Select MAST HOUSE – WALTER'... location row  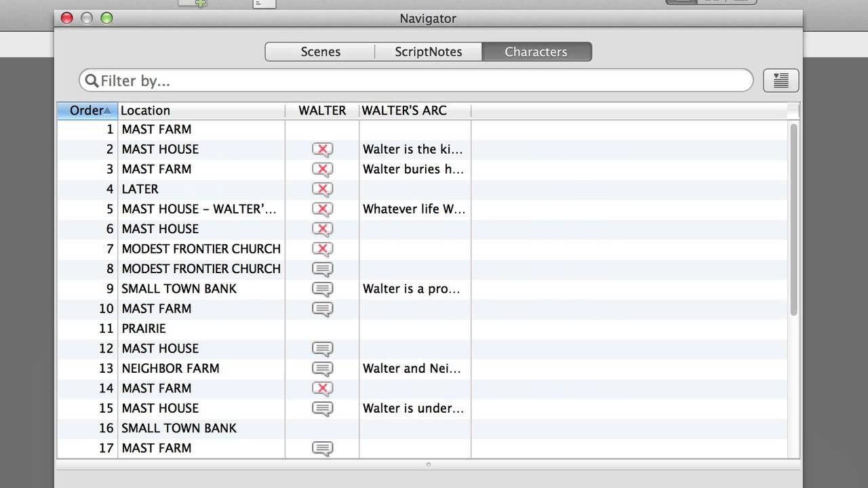pos(199,209)
